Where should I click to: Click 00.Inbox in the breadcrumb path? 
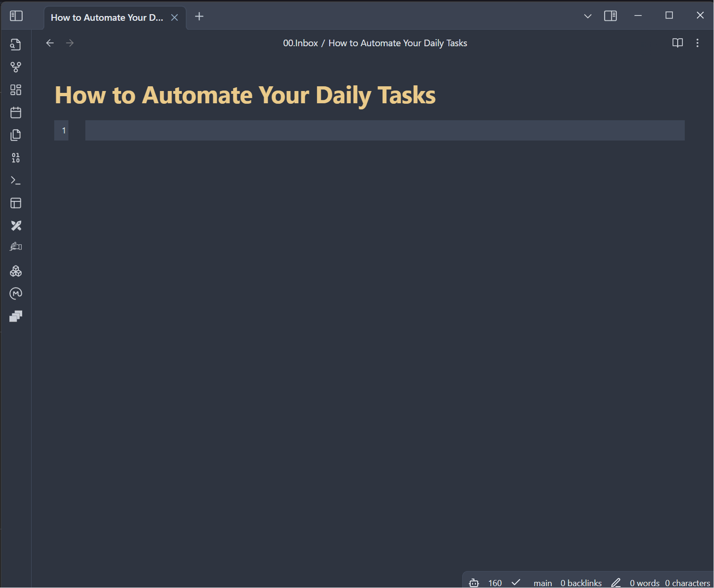click(300, 43)
